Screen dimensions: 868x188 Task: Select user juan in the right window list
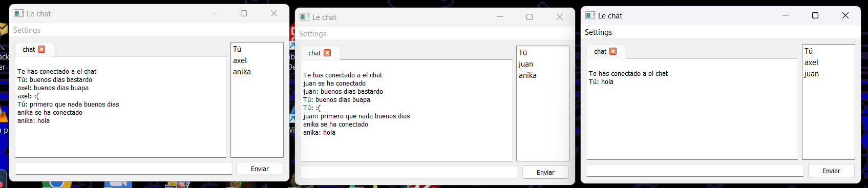click(811, 74)
